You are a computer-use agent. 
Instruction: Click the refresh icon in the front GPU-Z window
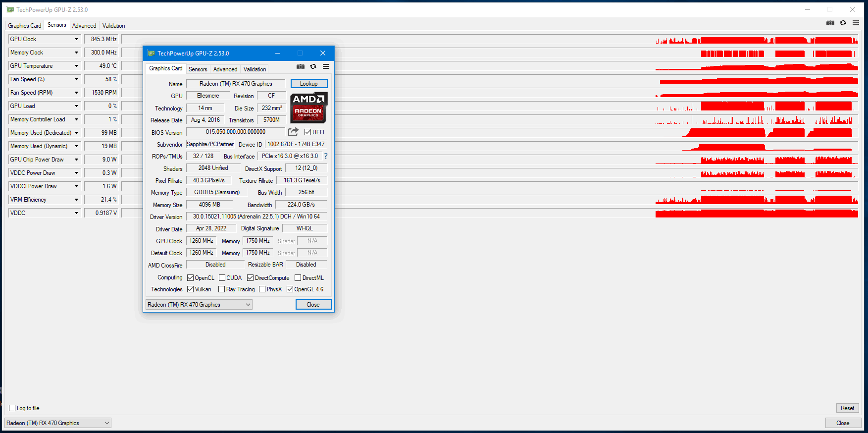[x=313, y=66]
